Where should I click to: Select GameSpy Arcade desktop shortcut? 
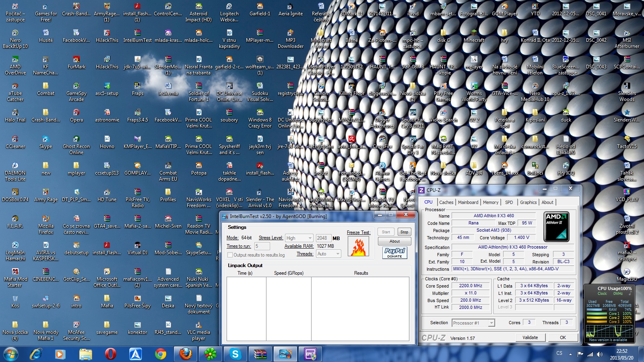76,93
